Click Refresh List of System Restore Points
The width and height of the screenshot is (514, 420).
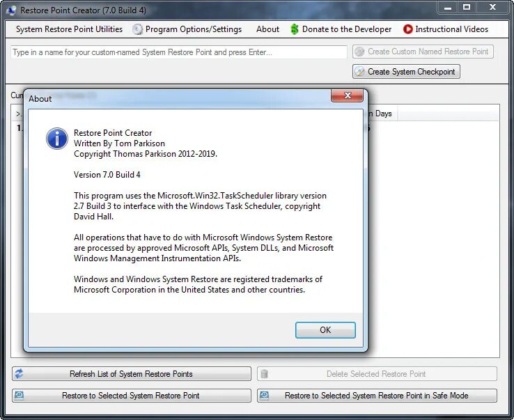click(x=132, y=374)
